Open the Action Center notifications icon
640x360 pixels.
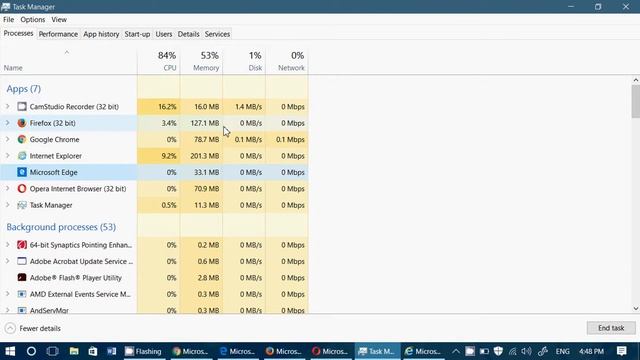(x=621, y=351)
